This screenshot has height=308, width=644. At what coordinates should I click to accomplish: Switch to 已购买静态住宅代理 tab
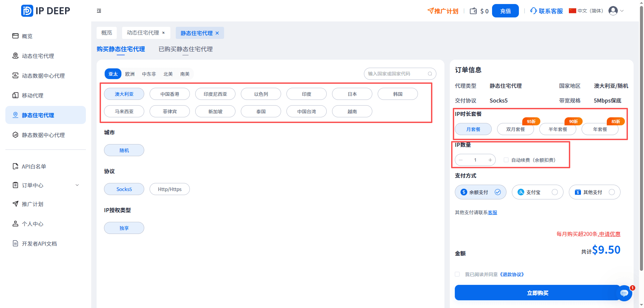pyautogui.click(x=185, y=49)
